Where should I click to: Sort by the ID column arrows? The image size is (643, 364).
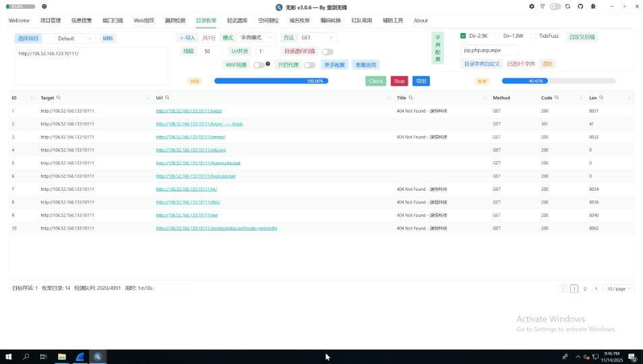click(32, 98)
